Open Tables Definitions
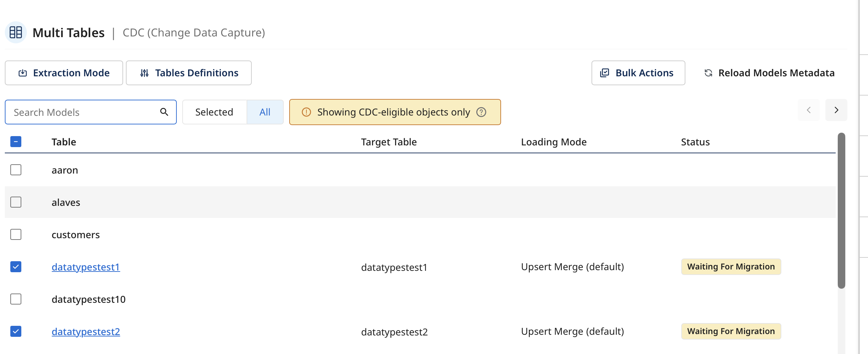Image resolution: width=868 pixels, height=354 pixels. tap(189, 73)
